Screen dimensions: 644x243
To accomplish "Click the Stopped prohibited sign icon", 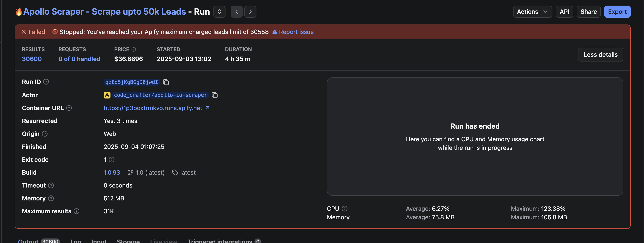I will pyautogui.click(x=55, y=32).
